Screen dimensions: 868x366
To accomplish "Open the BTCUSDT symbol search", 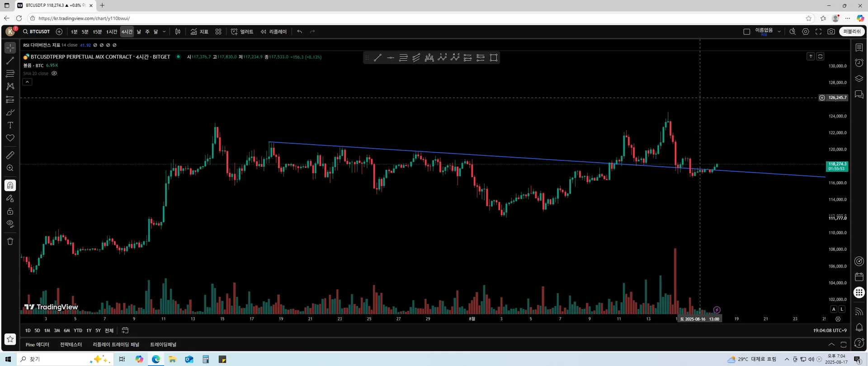I will [37, 32].
